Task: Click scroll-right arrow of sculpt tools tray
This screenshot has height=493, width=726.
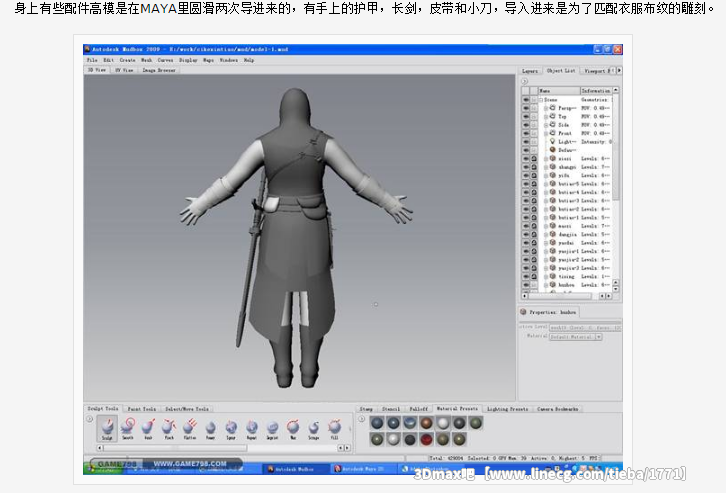Action: 347,448
